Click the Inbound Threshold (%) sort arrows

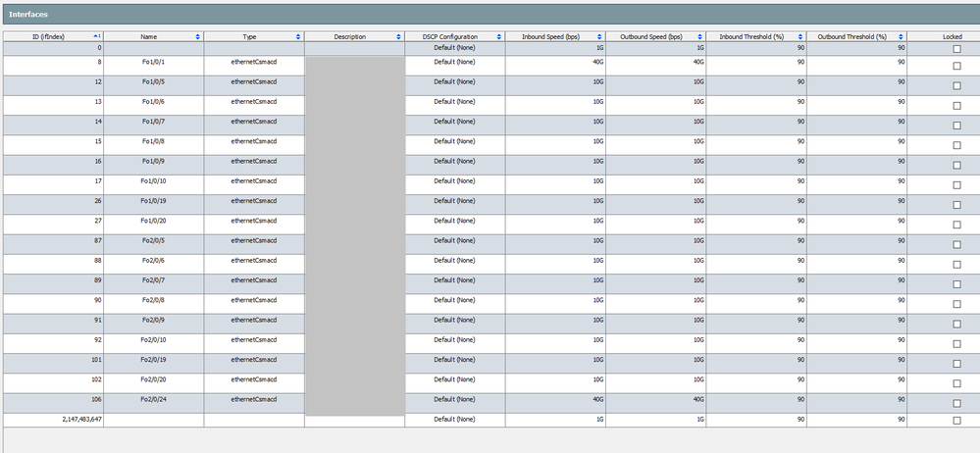point(800,37)
